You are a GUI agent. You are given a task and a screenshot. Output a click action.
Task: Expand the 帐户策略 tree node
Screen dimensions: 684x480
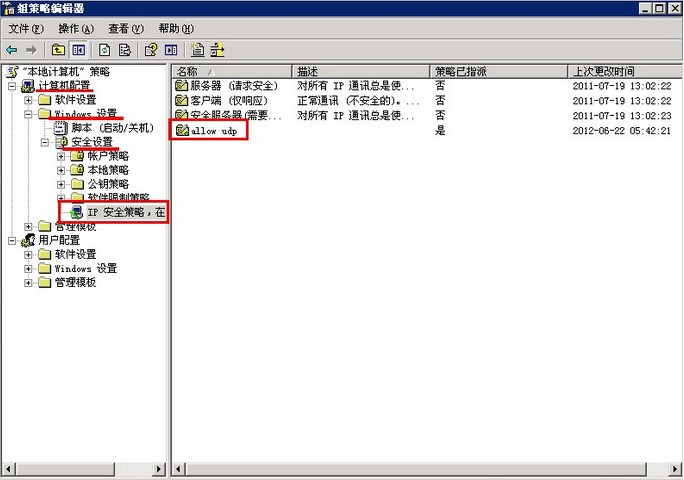click(x=62, y=156)
